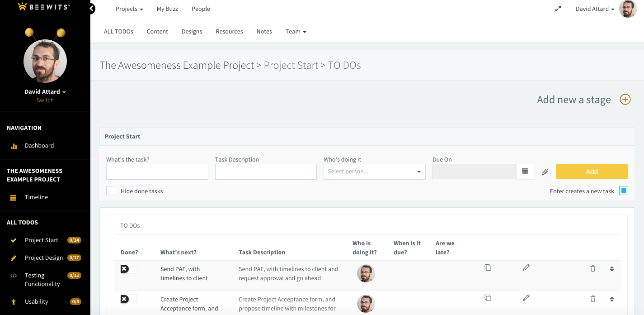Toggle Done switch for Create Project Acceptance task
The image size is (644, 315).
tap(128, 299)
